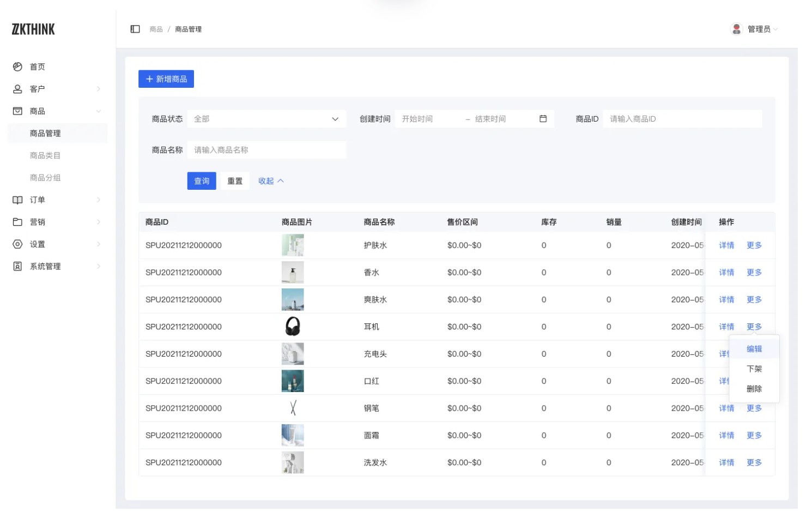Open 商品分组 in sidebar
The image size is (812, 518).
click(x=45, y=178)
